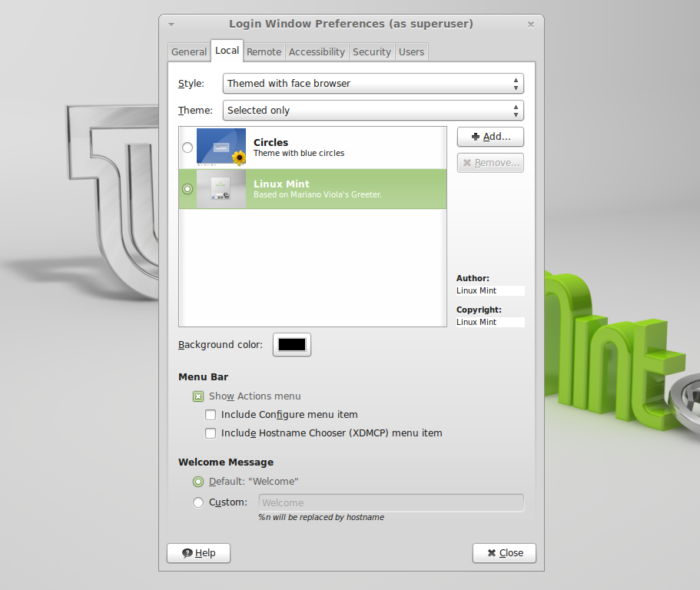Enable Include Hostname Chooser (XDMCP) menu item

(x=211, y=433)
